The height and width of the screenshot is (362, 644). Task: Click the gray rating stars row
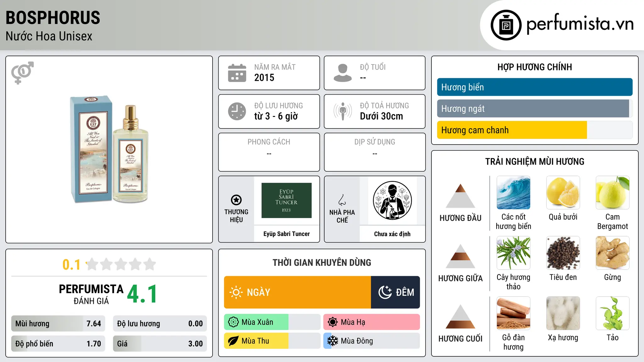point(121,264)
